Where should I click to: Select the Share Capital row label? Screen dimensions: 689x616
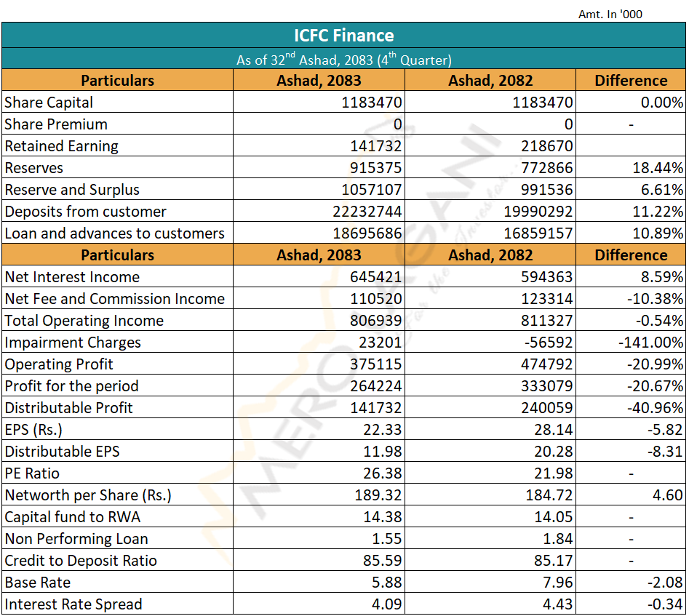[x=49, y=103]
